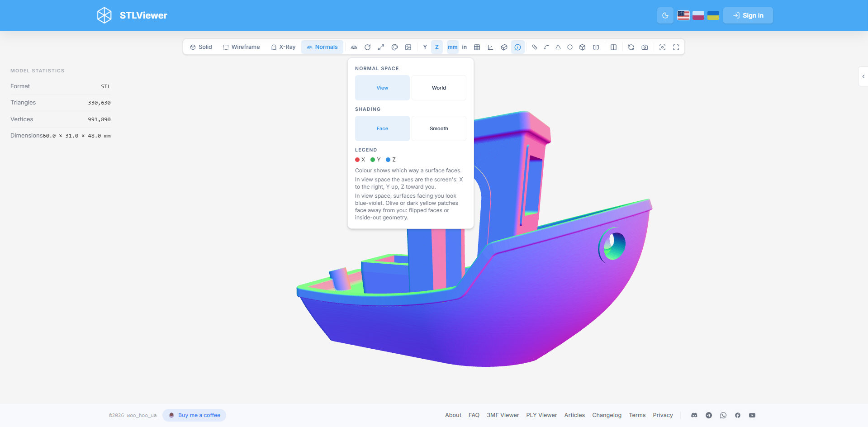Set Z as the up axis

(x=437, y=47)
